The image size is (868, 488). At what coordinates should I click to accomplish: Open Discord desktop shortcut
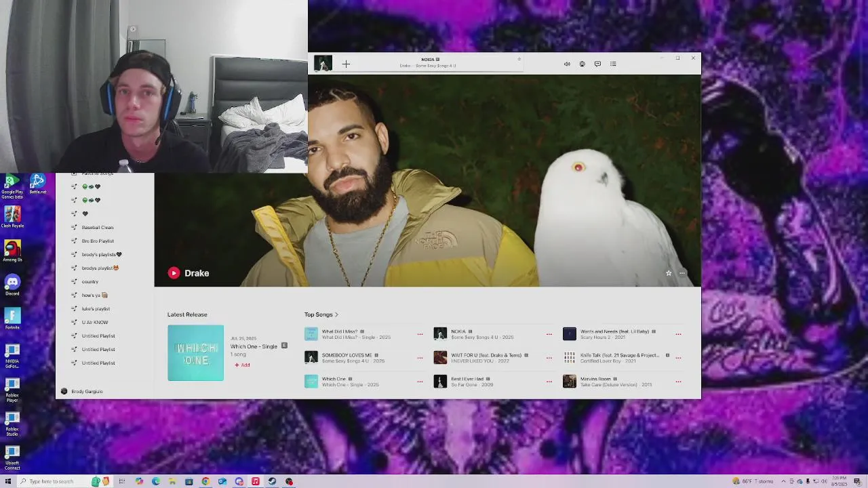click(x=12, y=285)
